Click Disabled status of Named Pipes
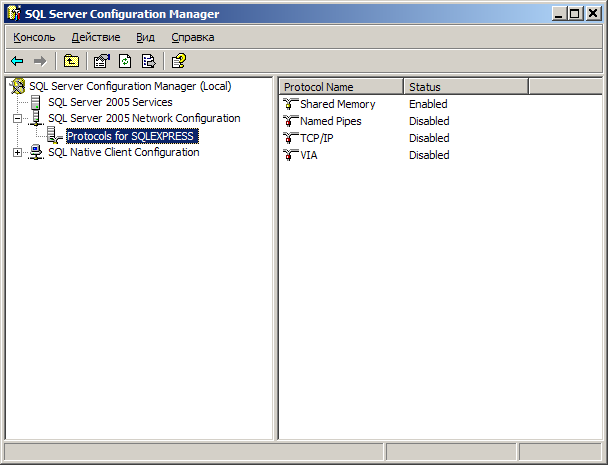Screen dimensions: 608x465 coord(429,121)
